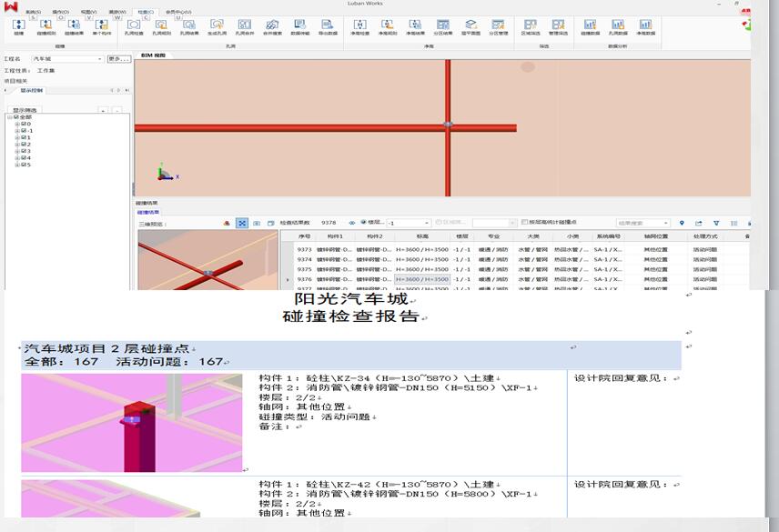Toggle checkbox for floor 5 in tree
This screenshot has width=779, height=532.
point(24,165)
